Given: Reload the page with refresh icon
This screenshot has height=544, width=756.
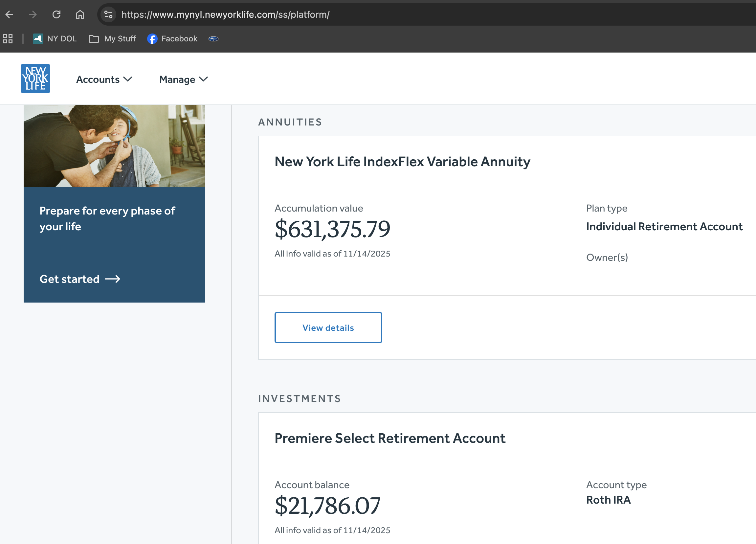Looking at the screenshot, I should (56, 14).
